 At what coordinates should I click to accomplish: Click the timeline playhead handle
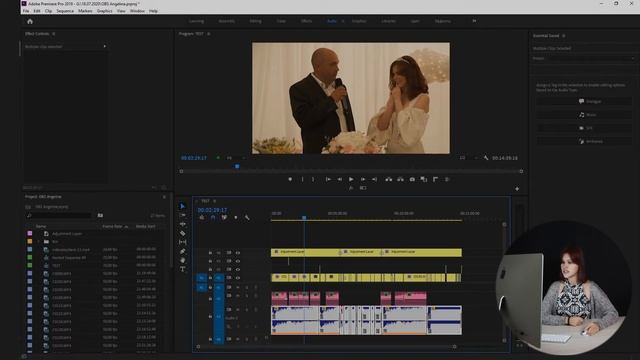[x=304, y=218]
